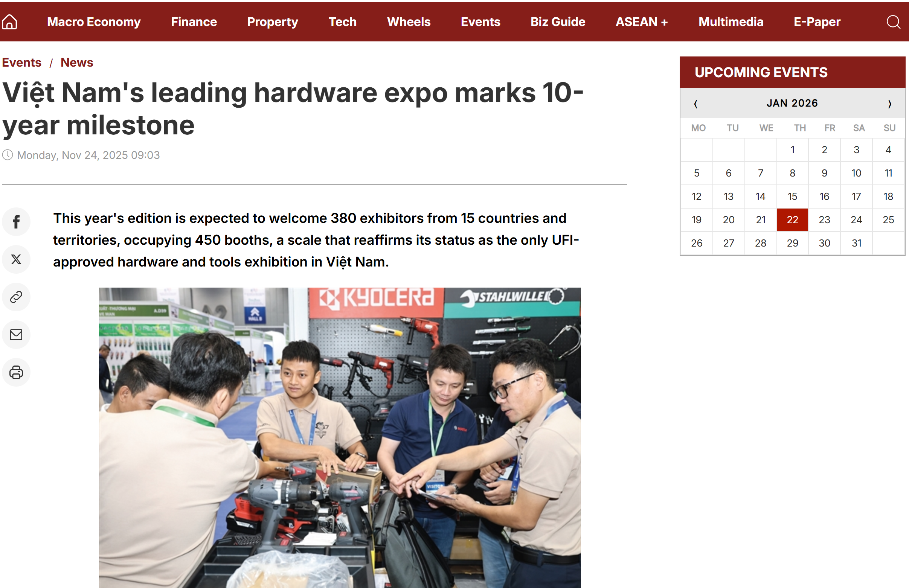Screen dimensions: 909x588
Task: Open the News breadcrumb link
Action: [x=77, y=62]
